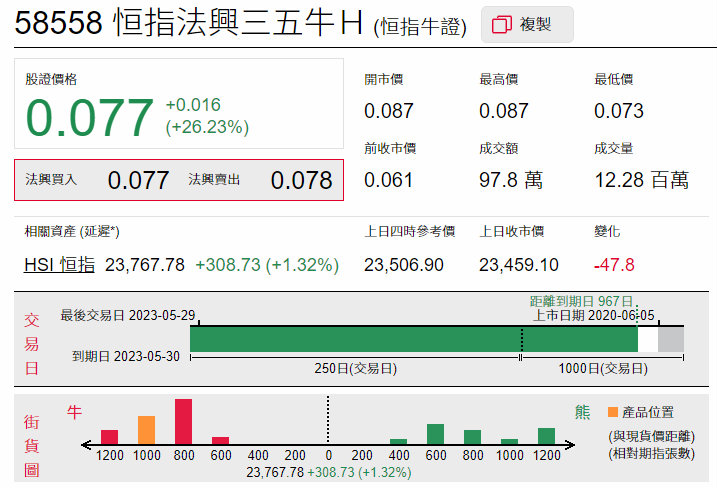
Task: Click the small green bear bar at 1000
Action: click(x=509, y=441)
